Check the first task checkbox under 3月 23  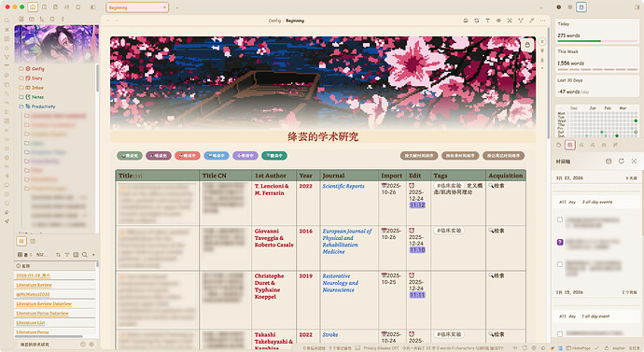coord(560,219)
